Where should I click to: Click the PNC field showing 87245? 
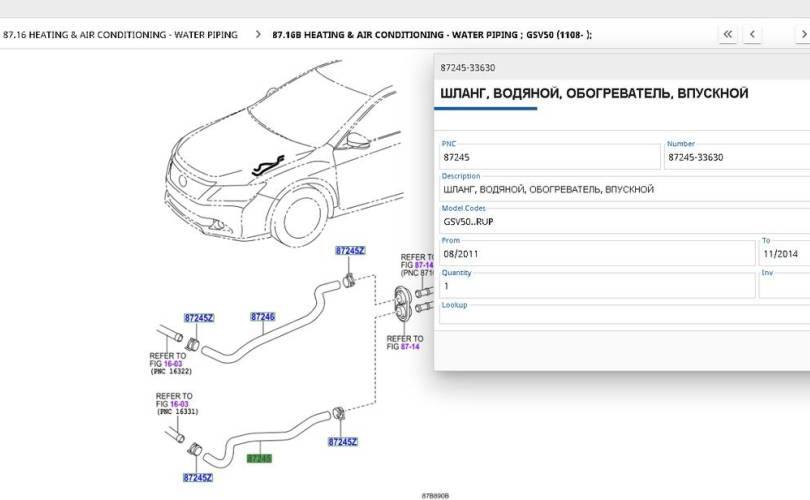548,157
